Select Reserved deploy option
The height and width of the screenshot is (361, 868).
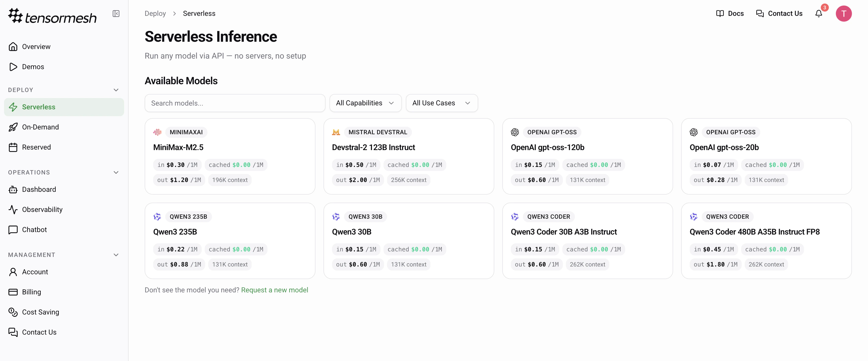pyautogui.click(x=64, y=147)
